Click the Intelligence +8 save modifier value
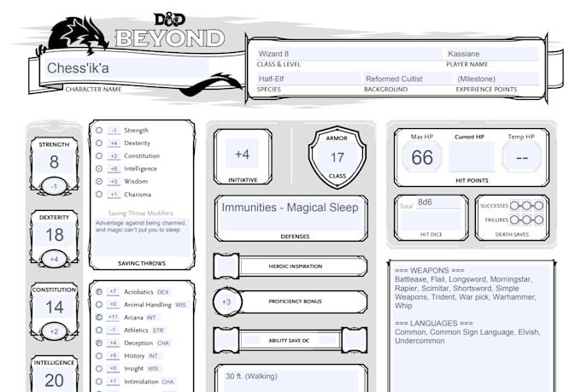Image resolution: width=581 pixels, height=392 pixels. pyautogui.click(x=114, y=168)
